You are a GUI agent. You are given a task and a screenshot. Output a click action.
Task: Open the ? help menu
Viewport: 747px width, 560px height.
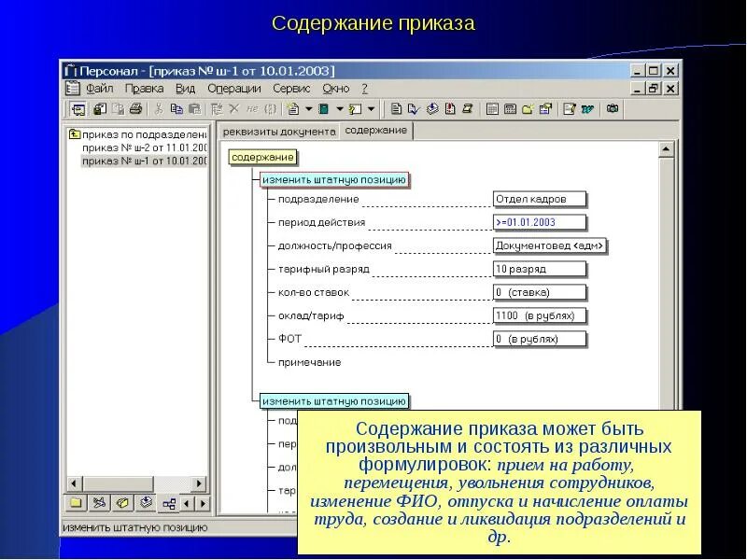(x=364, y=89)
